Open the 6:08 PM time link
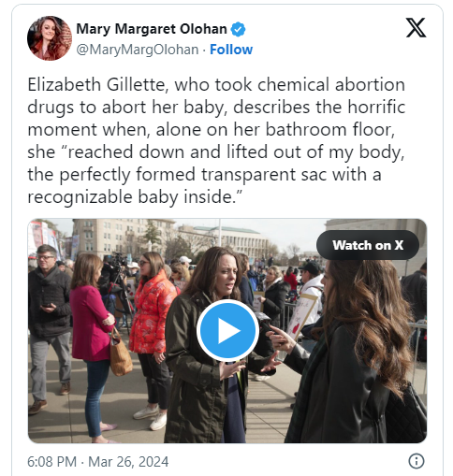Viewport: 453px width, 476px height. 51,462
